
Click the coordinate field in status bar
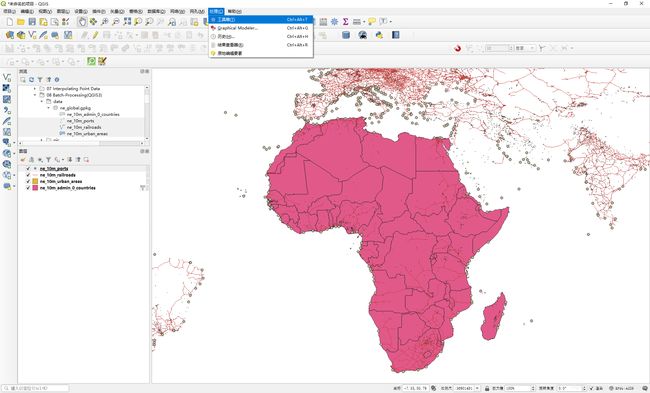click(415, 388)
